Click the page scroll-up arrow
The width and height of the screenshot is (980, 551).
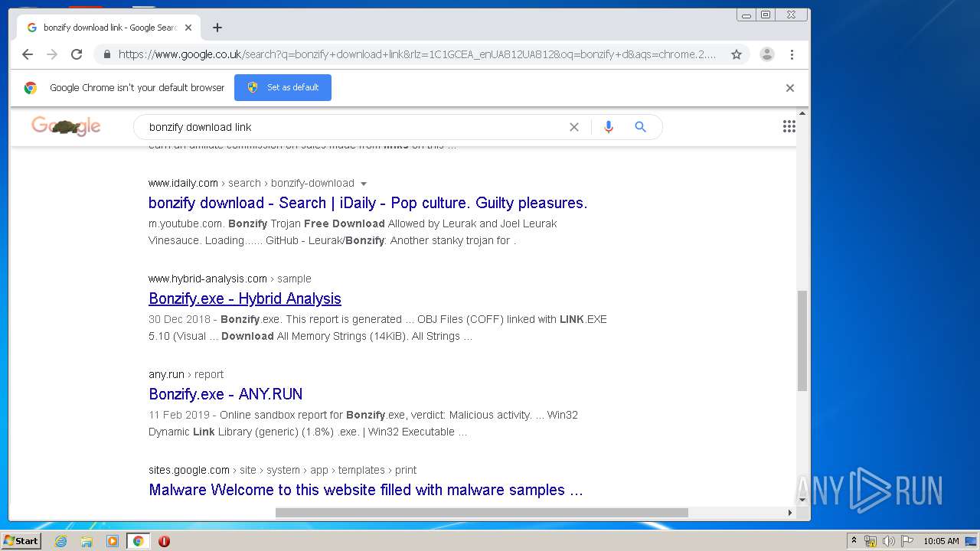point(802,113)
